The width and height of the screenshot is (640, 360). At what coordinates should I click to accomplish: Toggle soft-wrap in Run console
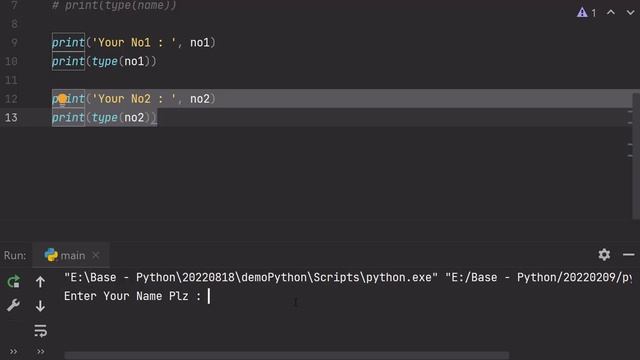[40, 330]
